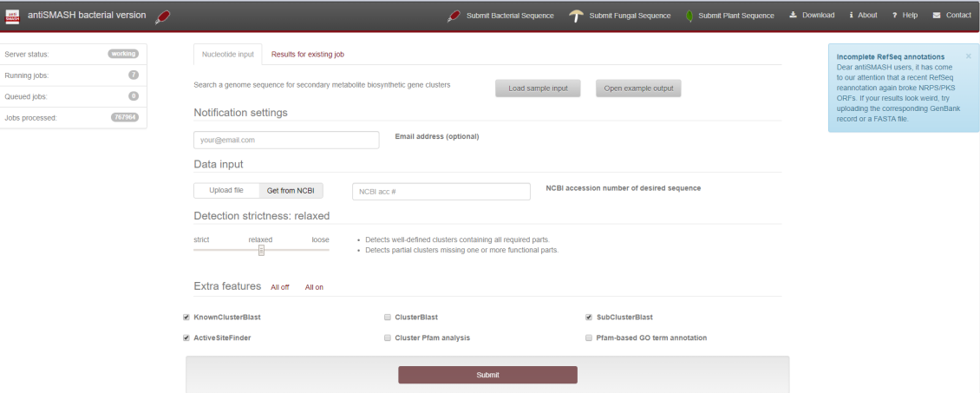Enable the ClusterBlast checkbox
The width and height of the screenshot is (980, 393).
388,318
